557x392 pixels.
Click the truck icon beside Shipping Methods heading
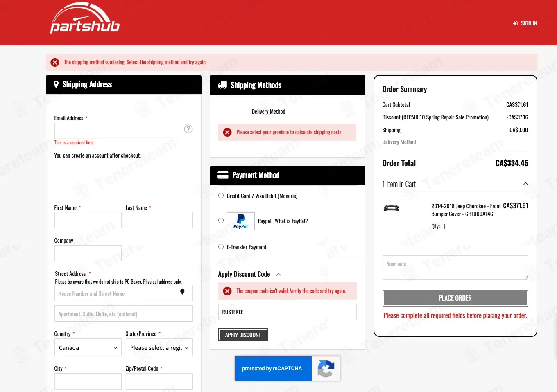(222, 85)
